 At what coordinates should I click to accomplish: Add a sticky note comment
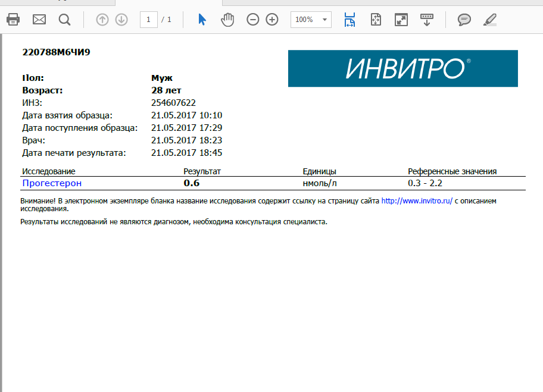[464, 20]
